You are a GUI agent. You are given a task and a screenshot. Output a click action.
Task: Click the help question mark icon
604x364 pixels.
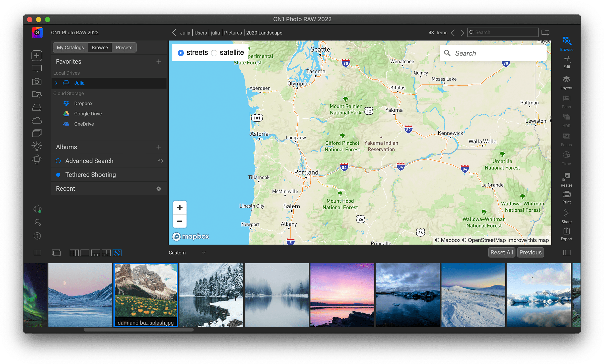click(37, 236)
